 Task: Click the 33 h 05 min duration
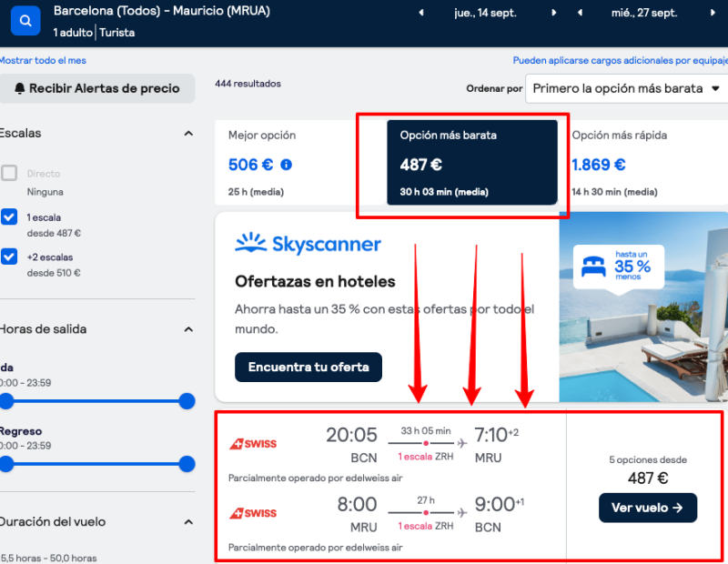pyautogui.click(x=426, y=431)
